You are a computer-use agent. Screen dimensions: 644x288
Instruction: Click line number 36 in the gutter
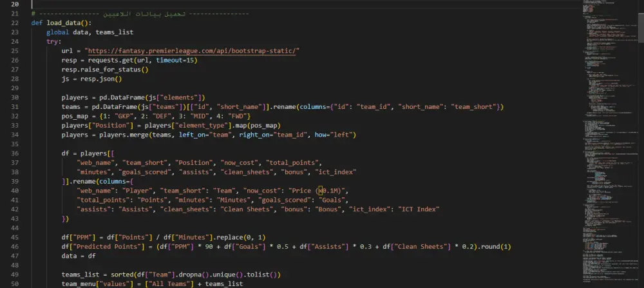15,153
